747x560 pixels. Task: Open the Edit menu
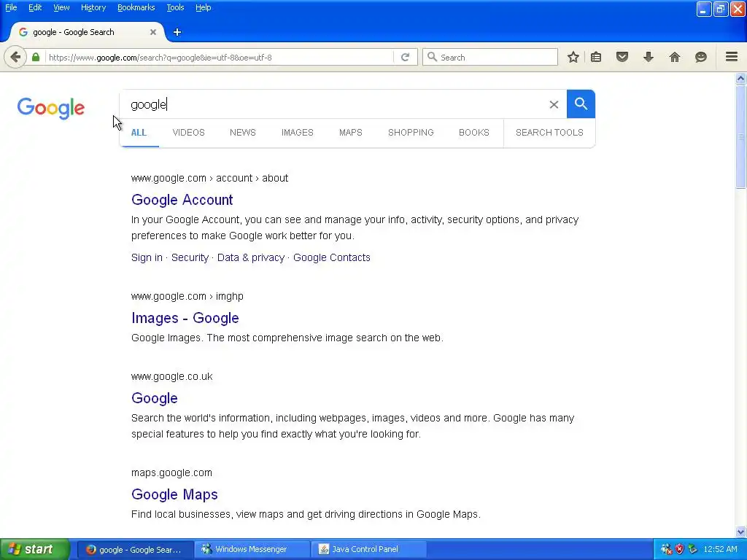[x=35, y=7]
